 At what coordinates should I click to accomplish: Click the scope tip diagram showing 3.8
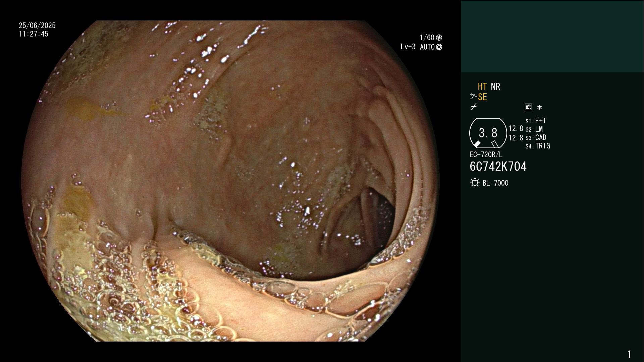click(488, 133)
